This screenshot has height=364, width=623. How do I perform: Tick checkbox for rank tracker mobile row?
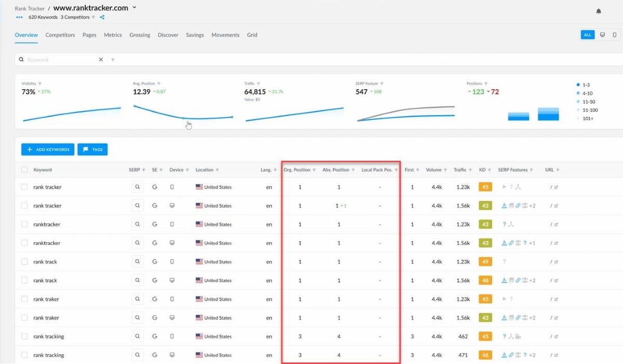pyautogui.click(x=24, y=187)
